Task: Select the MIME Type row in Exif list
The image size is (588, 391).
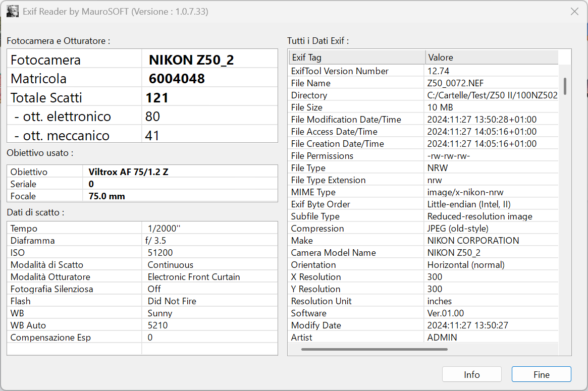Action: 423,192
